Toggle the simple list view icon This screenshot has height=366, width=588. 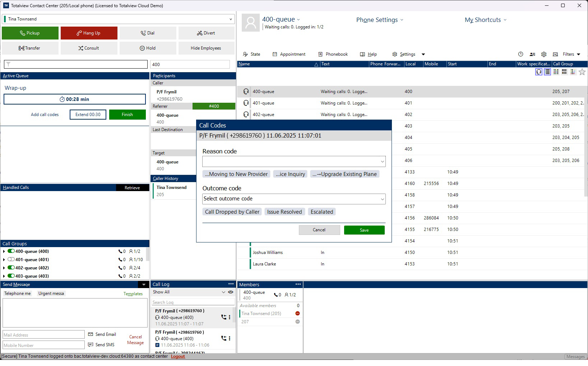pyautogui.click(x=547, y=72)
